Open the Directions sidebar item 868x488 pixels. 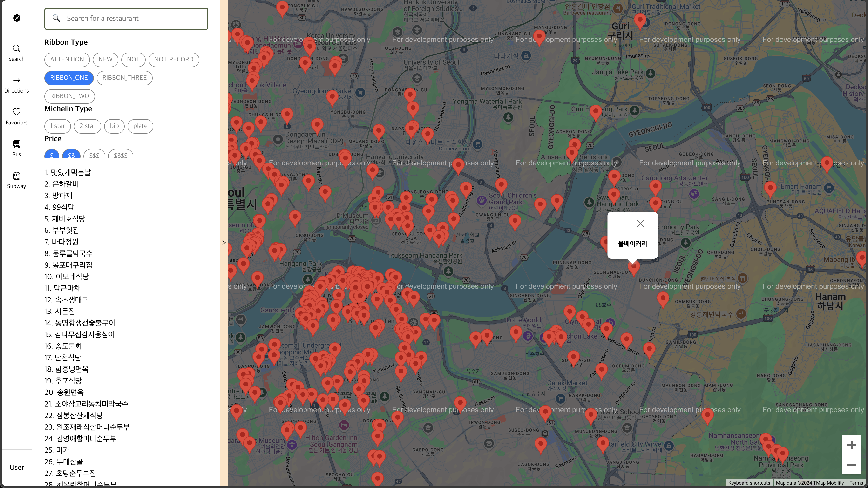pos(16,85)
